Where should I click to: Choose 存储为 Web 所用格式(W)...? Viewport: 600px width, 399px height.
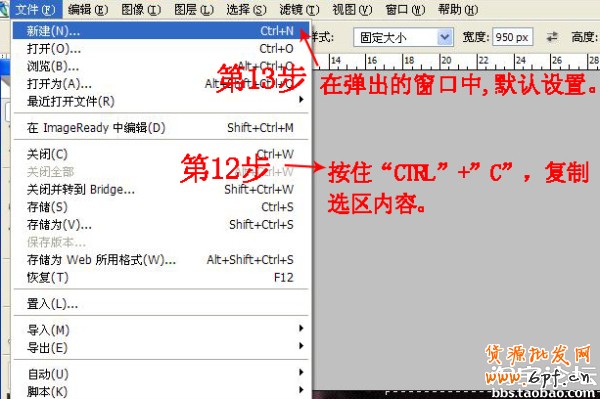click(x=161, y=260)
